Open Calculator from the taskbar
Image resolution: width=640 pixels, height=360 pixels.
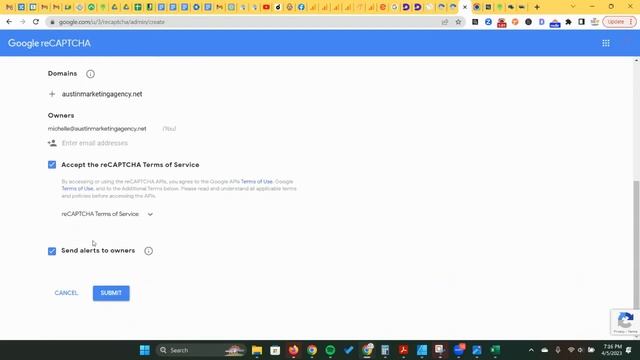coord(385,350)
